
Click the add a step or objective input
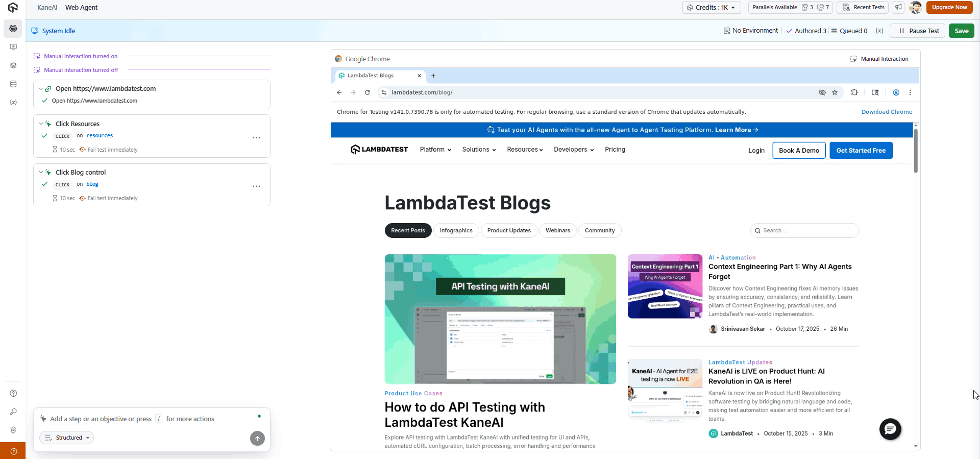(152, 419)
